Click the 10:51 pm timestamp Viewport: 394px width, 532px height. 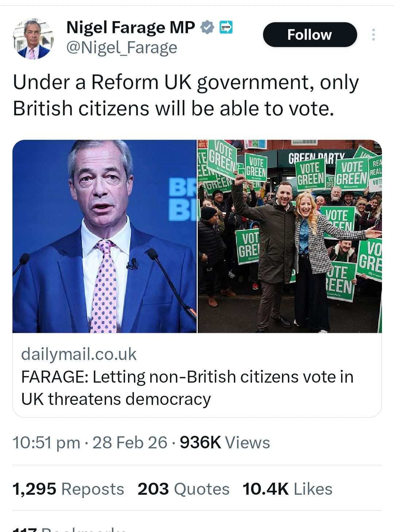click(46, 443)
